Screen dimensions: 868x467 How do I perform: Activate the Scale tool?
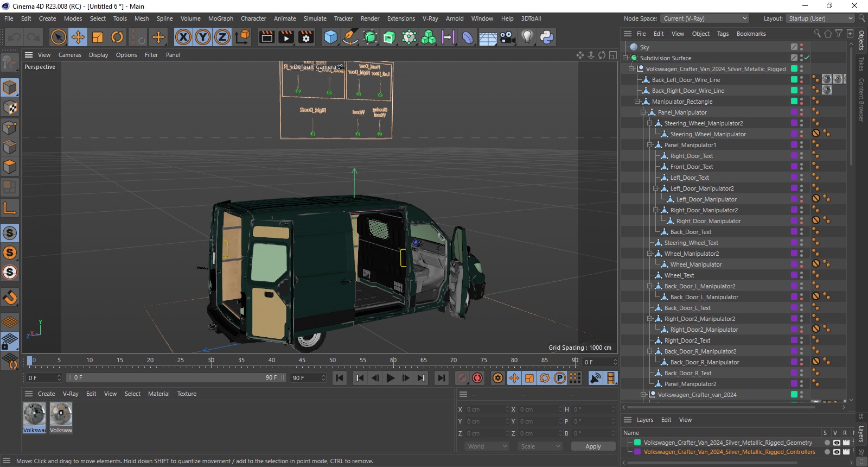pyautogui.click(x=98, y=37)
